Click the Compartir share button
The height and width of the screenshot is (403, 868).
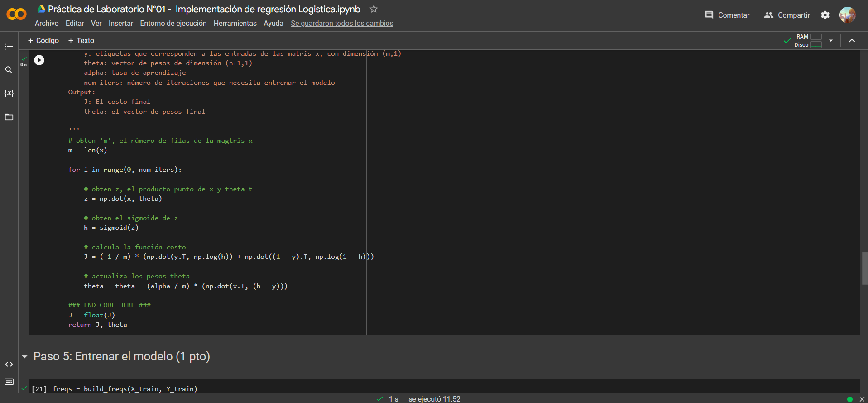pyautogui.click(x=787, y=15)
